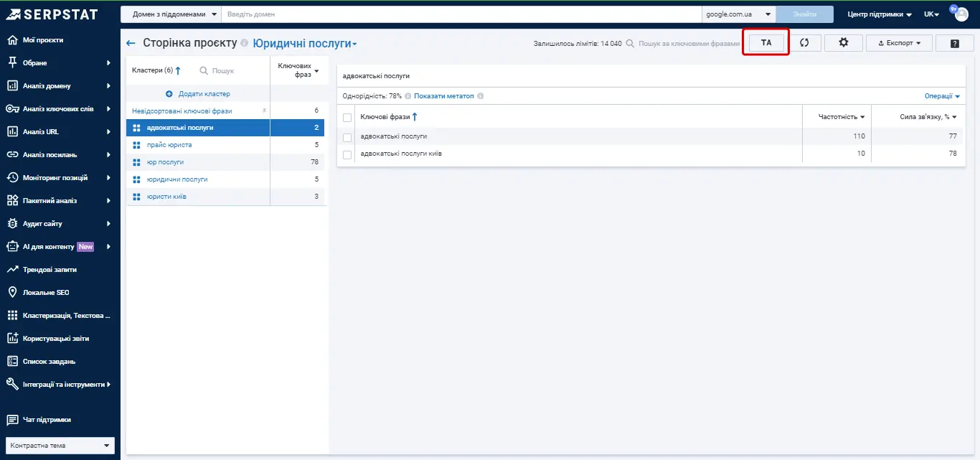Viewport: 980px width, 460px height.
Task: Sort by Ключові фрази column header
Action: pyautogui.click(x=389, y=116)
